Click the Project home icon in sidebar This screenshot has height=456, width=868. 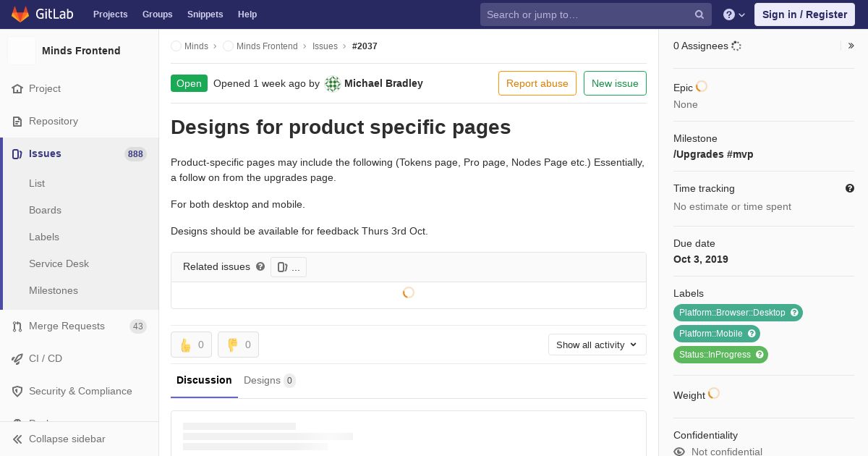coord(17,88)
